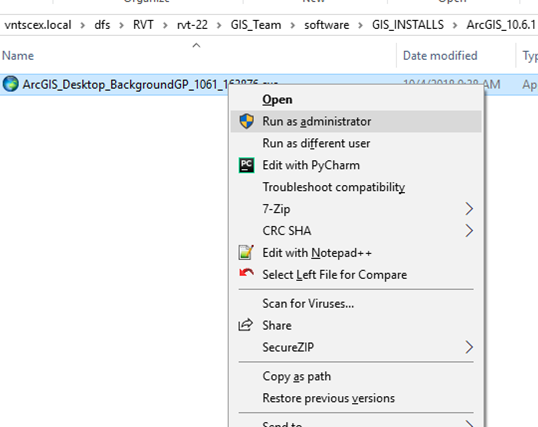Expand chevron after rvt-22 in breadcrumb
Image resolution: width=538 pixels, height=427 pixels.
coord(219,25)
